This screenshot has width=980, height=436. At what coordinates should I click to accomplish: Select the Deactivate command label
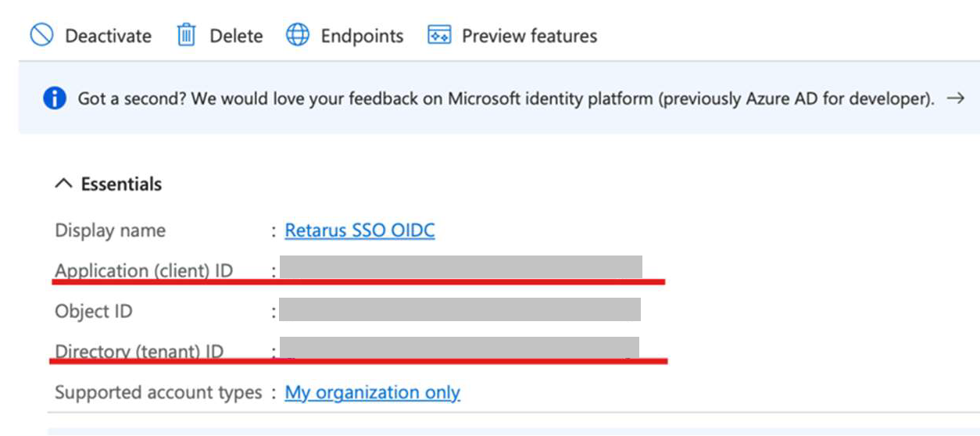coord(108,36)
